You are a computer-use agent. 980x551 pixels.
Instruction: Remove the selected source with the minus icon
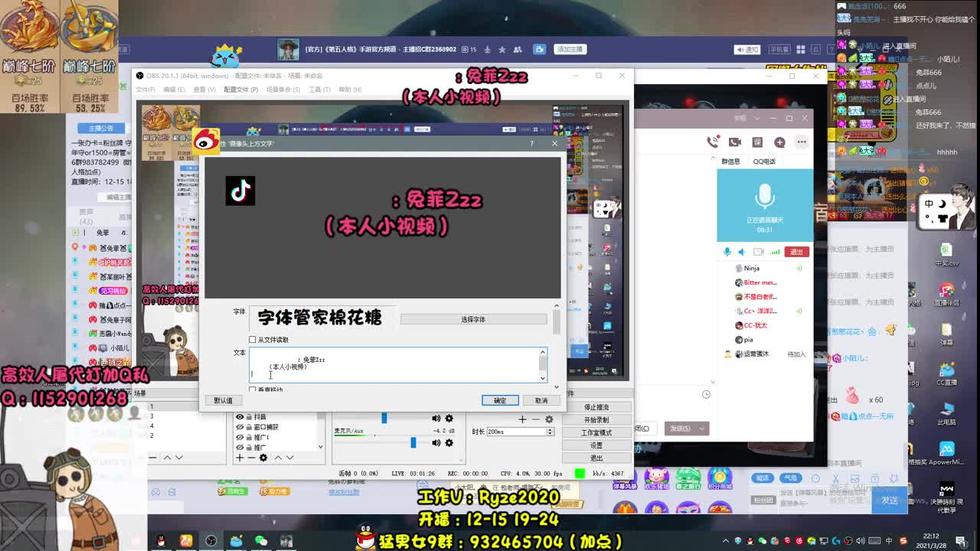click(251, 458)
